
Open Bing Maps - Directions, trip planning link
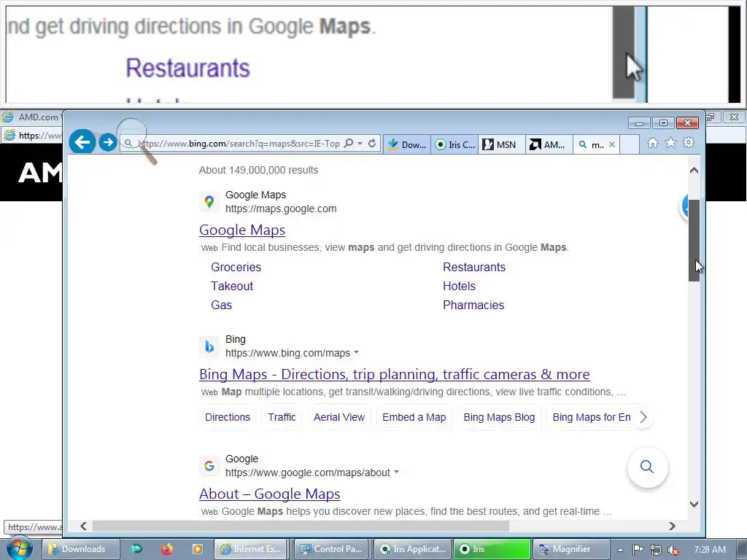pos(395,374)
